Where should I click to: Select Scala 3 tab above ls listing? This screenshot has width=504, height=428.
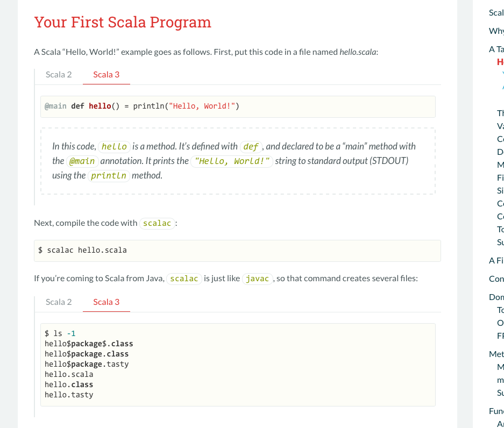[106, 302]
